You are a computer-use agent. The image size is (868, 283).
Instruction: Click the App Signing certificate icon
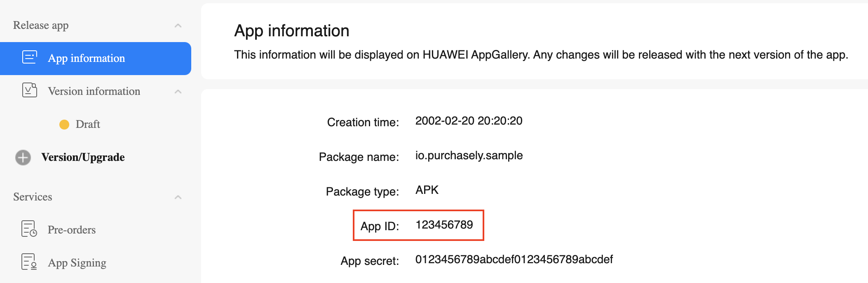click(29, 262)
